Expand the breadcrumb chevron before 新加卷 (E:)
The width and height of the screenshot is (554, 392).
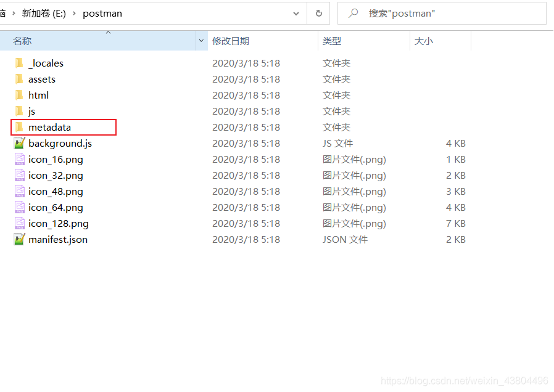[14, 14]
